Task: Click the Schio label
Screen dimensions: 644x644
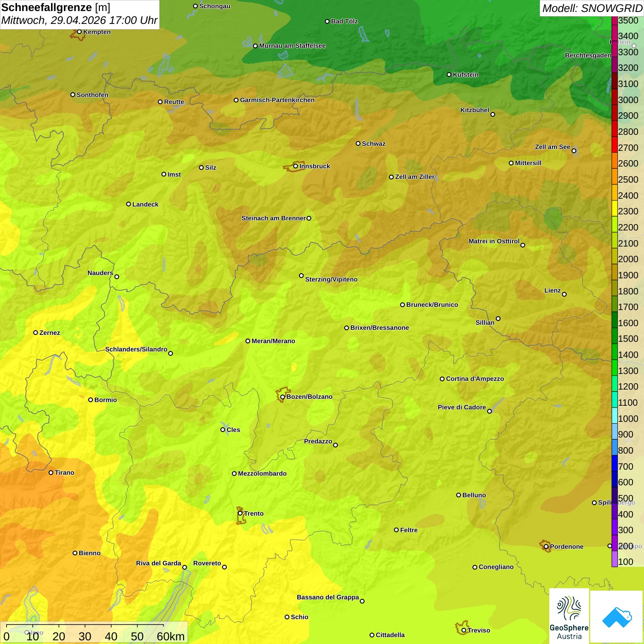Action: tap(299, 617)
